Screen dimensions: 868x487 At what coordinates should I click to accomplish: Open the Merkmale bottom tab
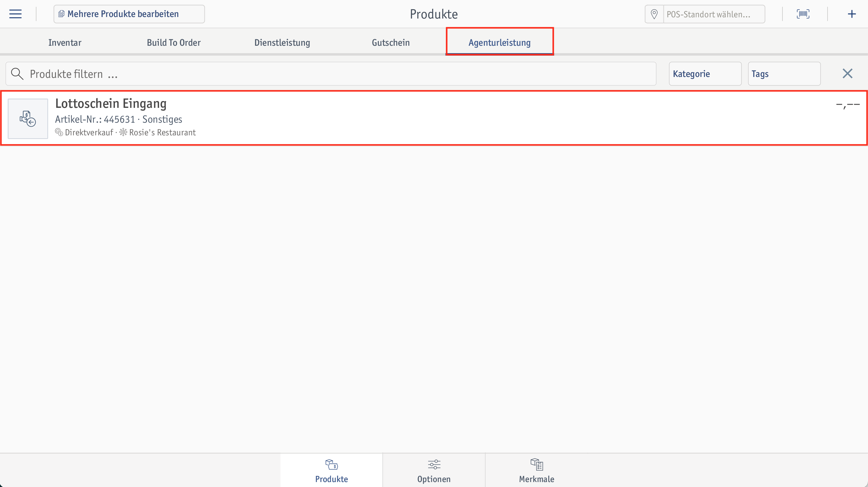click(x=537, y=470)
